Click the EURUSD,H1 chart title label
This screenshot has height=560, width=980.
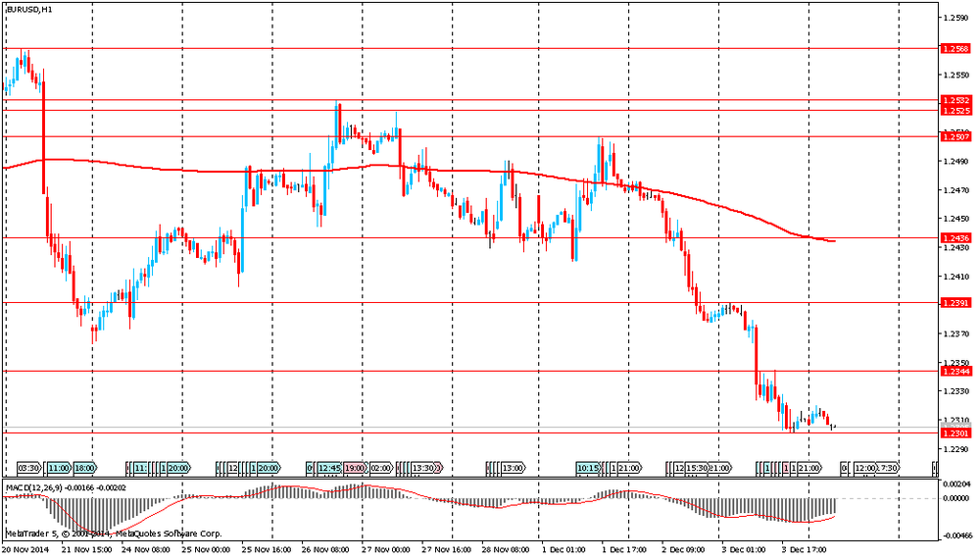(29, 10)
